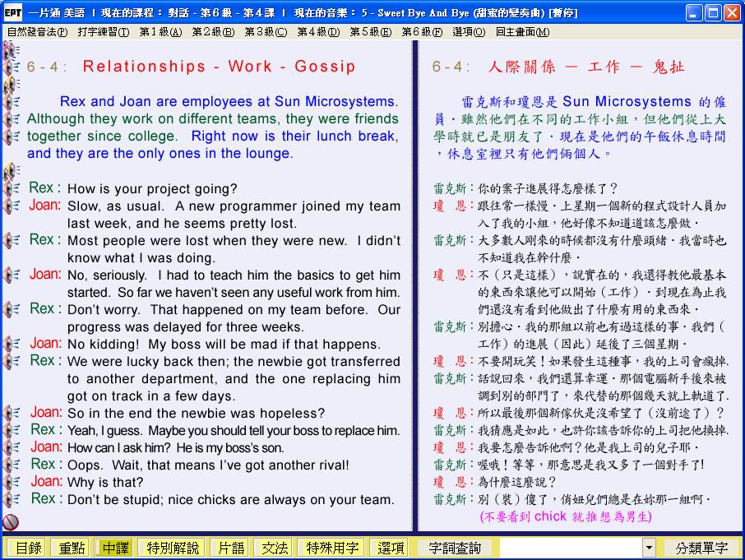Play audio for 'Don't be stupid' line
The height and width of the screenshot is (560, 745).
(12, 500)
